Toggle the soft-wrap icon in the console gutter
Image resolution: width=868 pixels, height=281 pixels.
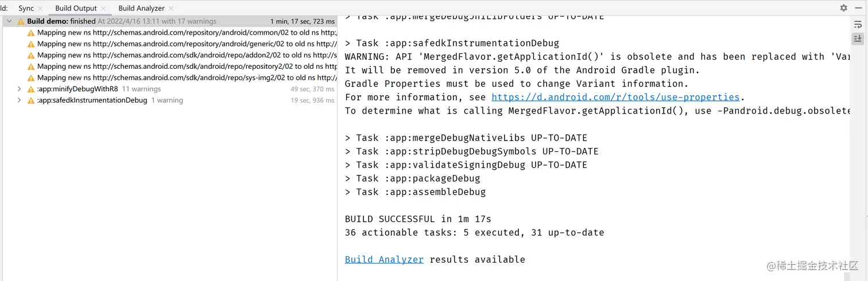[858, 24]
